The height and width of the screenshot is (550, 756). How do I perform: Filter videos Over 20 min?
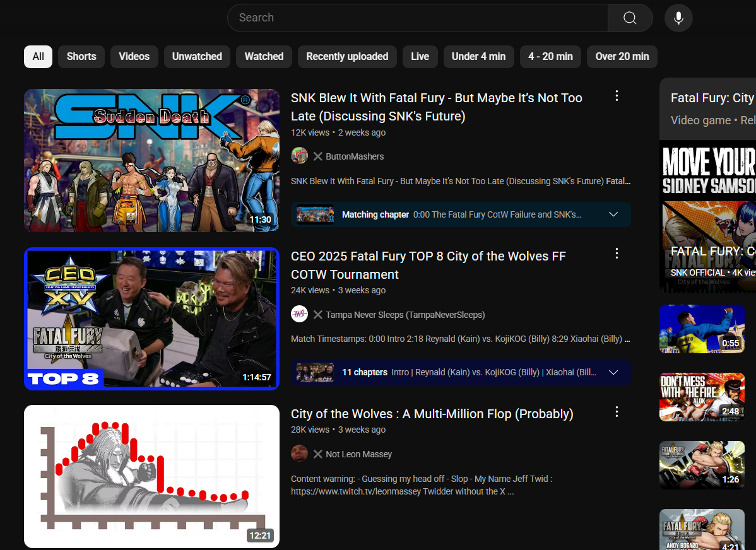[622, 57]
